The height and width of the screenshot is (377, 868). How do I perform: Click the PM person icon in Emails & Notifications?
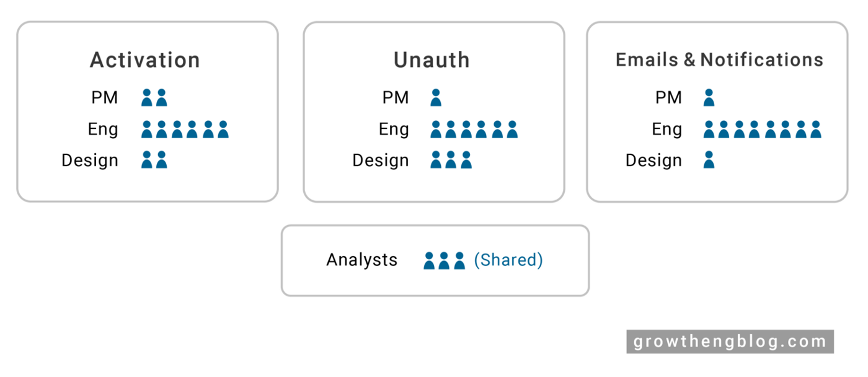click(709, 98)
